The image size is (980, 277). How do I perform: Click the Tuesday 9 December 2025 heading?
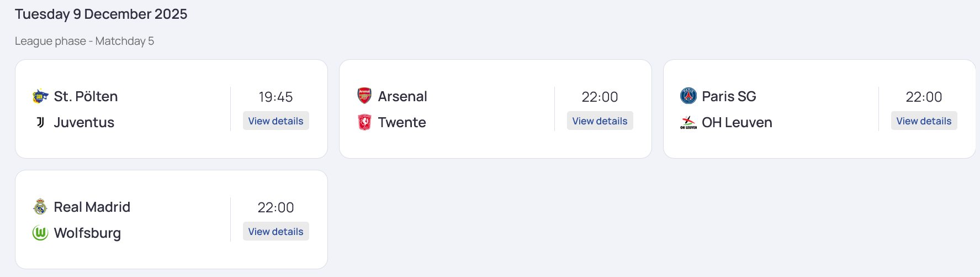[x=101, y=14]
